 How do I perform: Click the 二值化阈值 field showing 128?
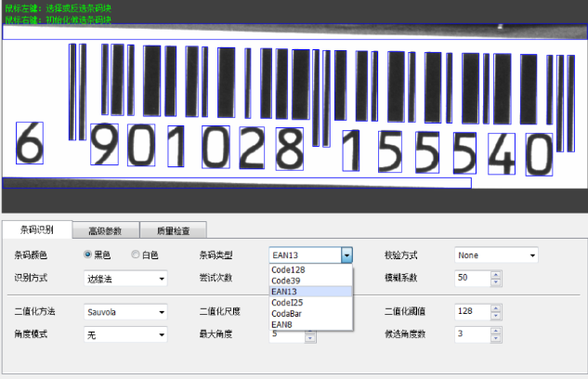click(x=473, y=311)
